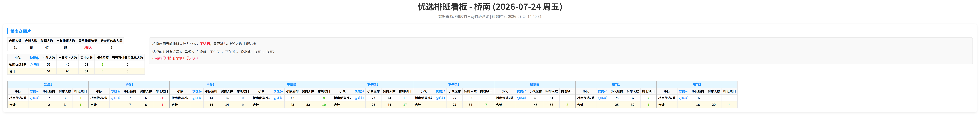Select the 盖帽人数 column header
Viewport: 980px width, 116px height.
47,41
